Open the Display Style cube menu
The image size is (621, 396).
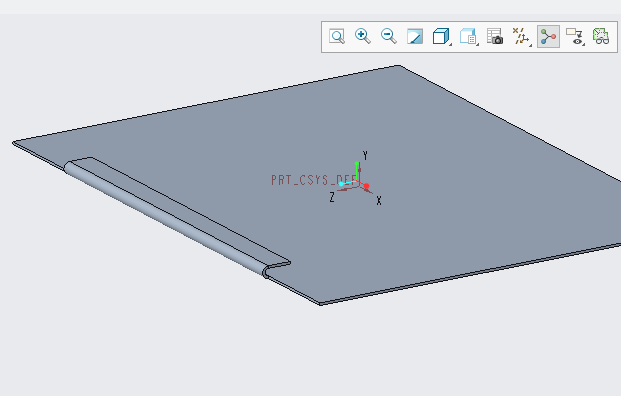point(442,36)
